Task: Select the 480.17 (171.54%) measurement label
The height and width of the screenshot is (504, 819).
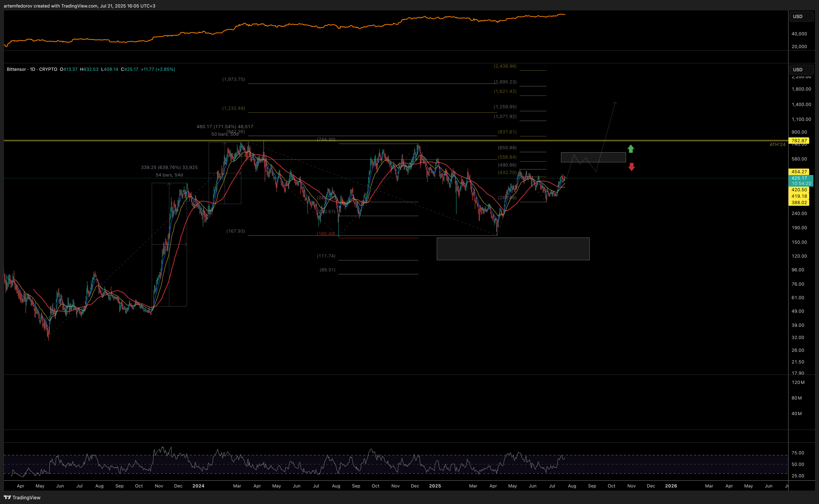Action: click(x=225, y=126)
